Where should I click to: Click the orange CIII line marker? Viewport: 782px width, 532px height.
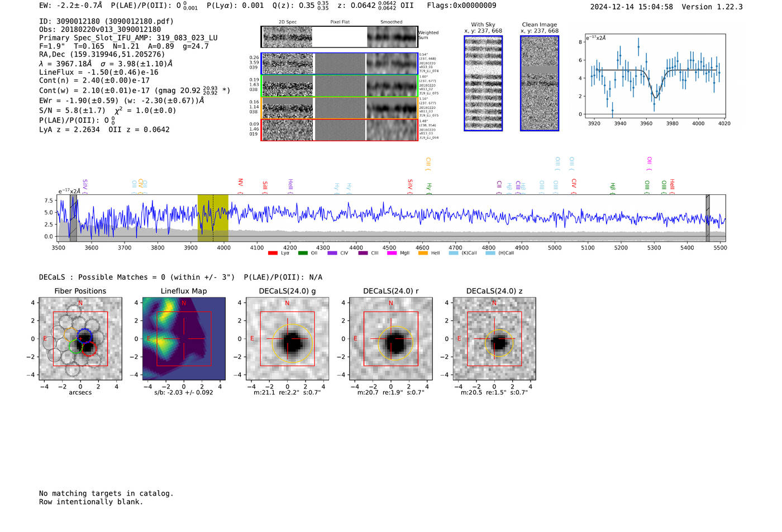[x=428, y=164]
